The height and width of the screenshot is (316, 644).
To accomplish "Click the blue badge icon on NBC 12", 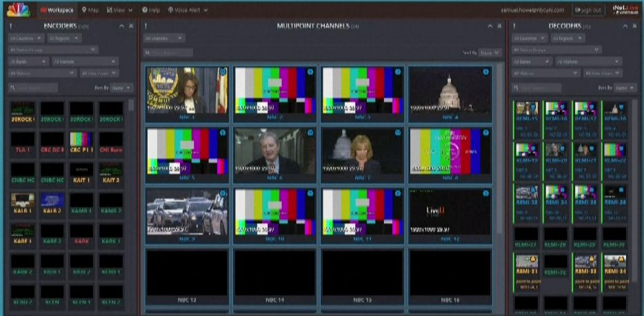I will [x=486, y=192].
